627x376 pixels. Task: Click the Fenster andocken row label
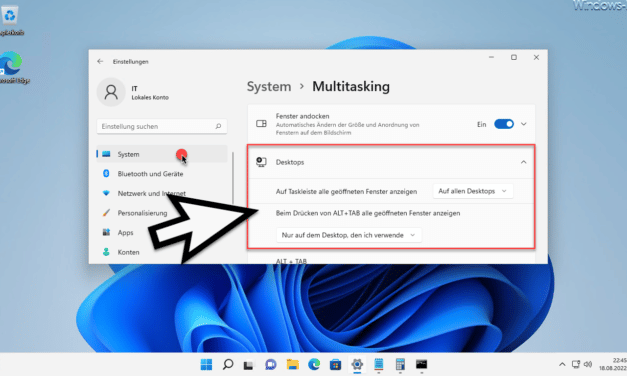[302, 116]
